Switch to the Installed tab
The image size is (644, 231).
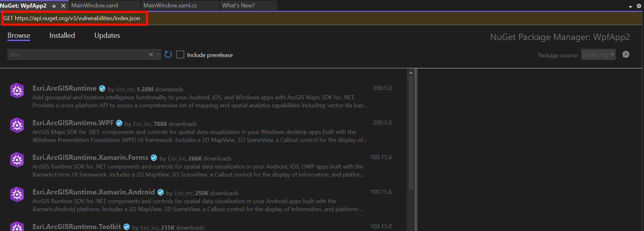click(x=62, y=36)
